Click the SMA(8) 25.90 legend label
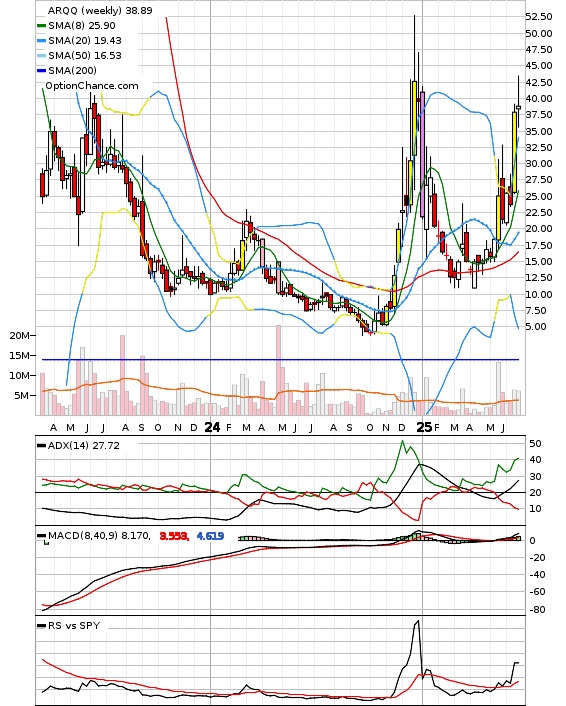This screenshot has height=706, width=566. [x=82, y=26]
